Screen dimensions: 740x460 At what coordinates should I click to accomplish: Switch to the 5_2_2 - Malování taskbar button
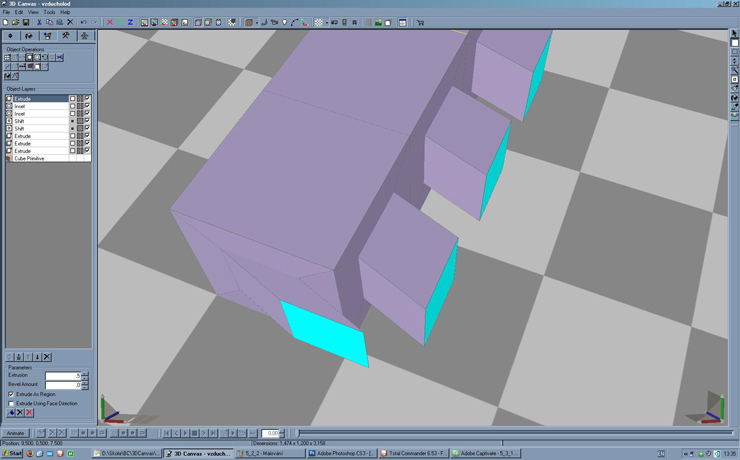pos(269,453)
